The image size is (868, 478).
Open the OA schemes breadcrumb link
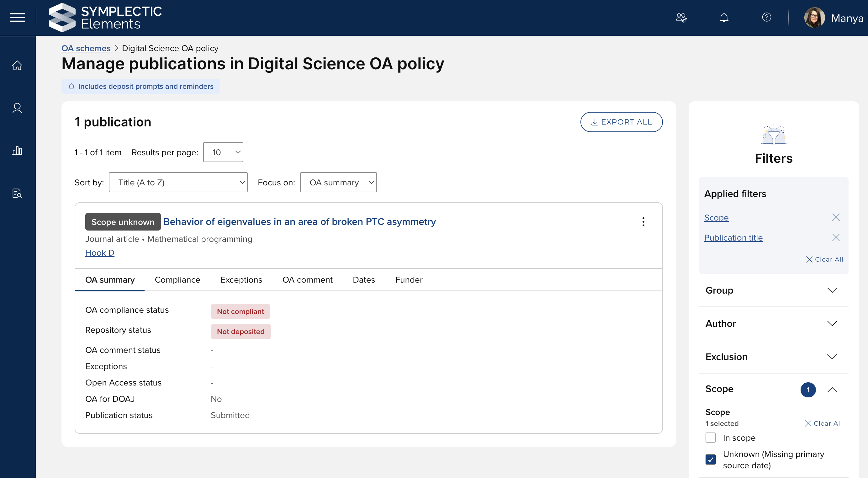pos(86,48)
